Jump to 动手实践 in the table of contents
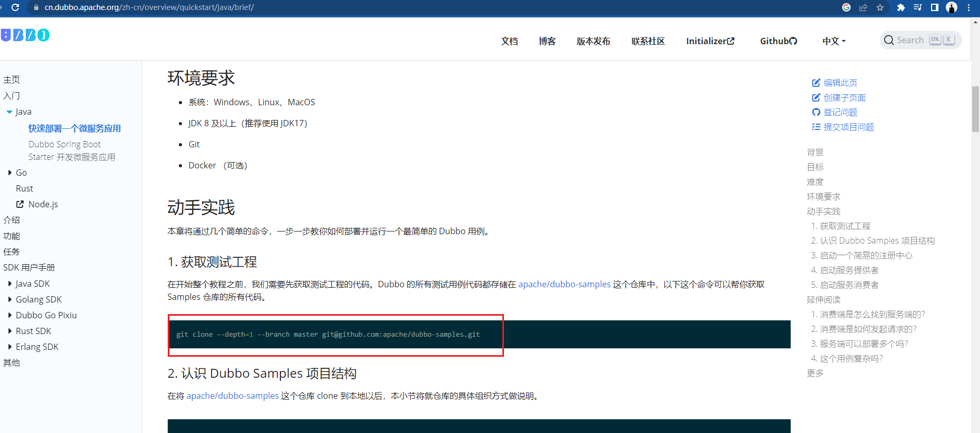The width and height of the screenshot is (980, 433). (x=824, y=211)
